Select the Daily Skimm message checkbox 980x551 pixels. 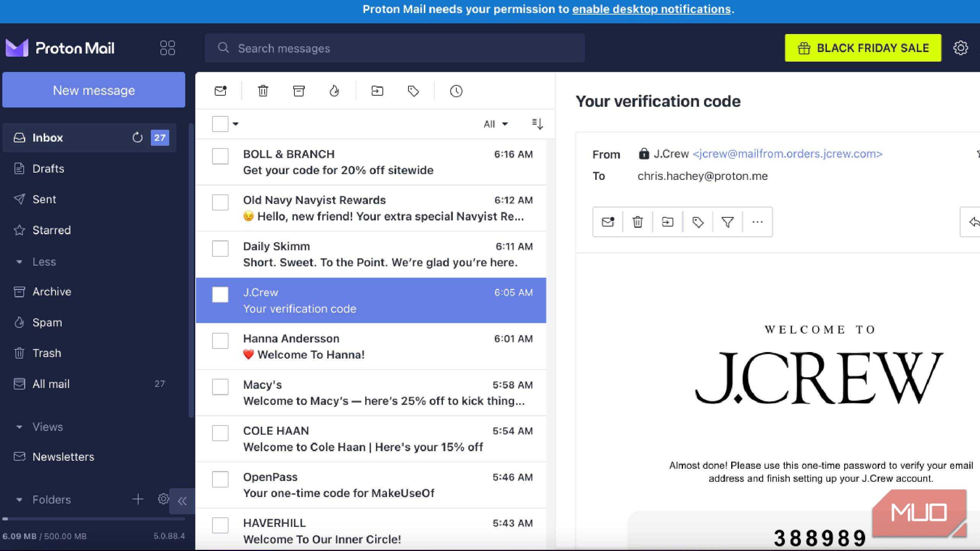(220, 249)
